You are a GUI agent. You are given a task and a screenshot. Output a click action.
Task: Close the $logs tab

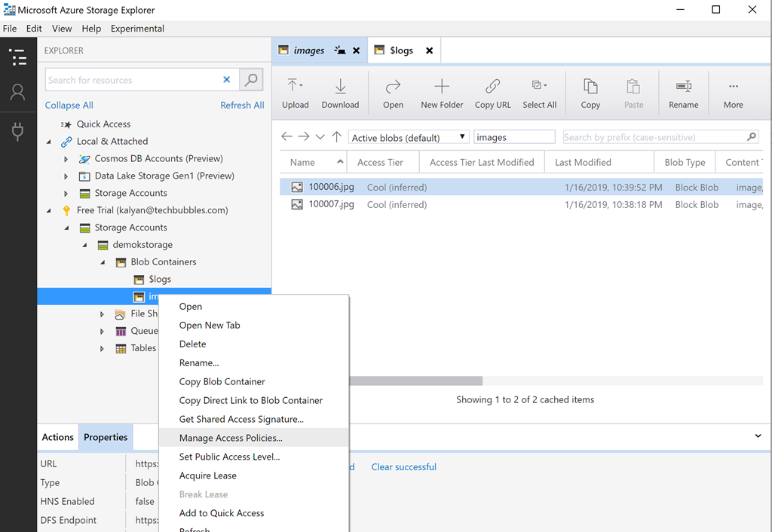[429, 50]
